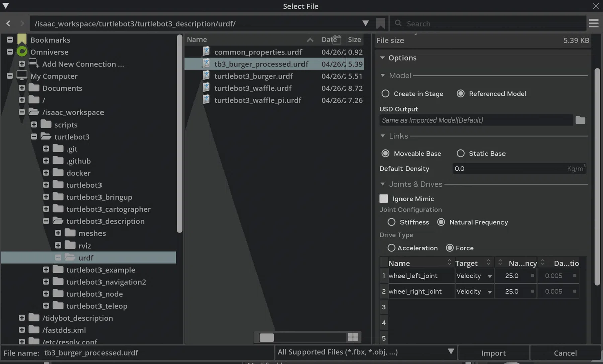Select Create in Stage radio button

tap(385, 93)
